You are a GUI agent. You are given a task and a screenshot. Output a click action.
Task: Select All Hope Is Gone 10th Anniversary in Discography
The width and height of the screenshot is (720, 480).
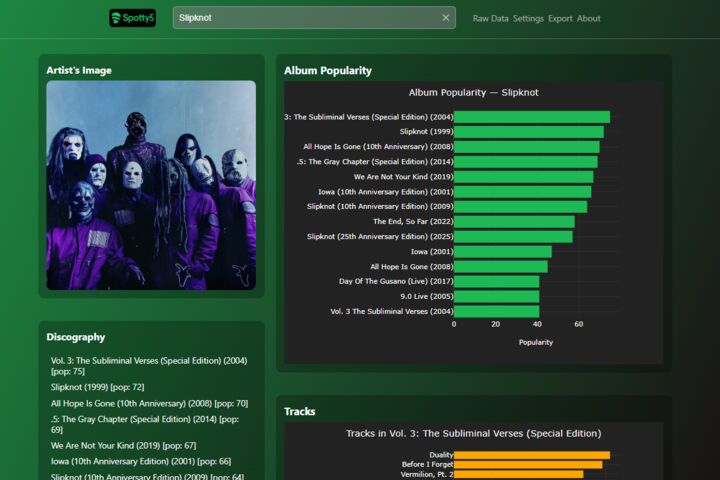click(149, 403)
